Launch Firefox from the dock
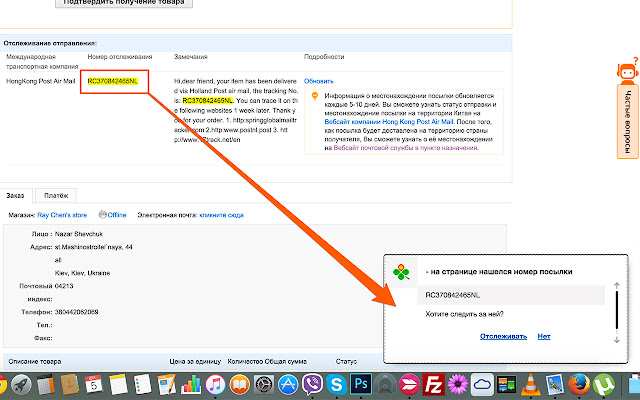This screenshot has width=640, height=400. (x=579, y=384)
